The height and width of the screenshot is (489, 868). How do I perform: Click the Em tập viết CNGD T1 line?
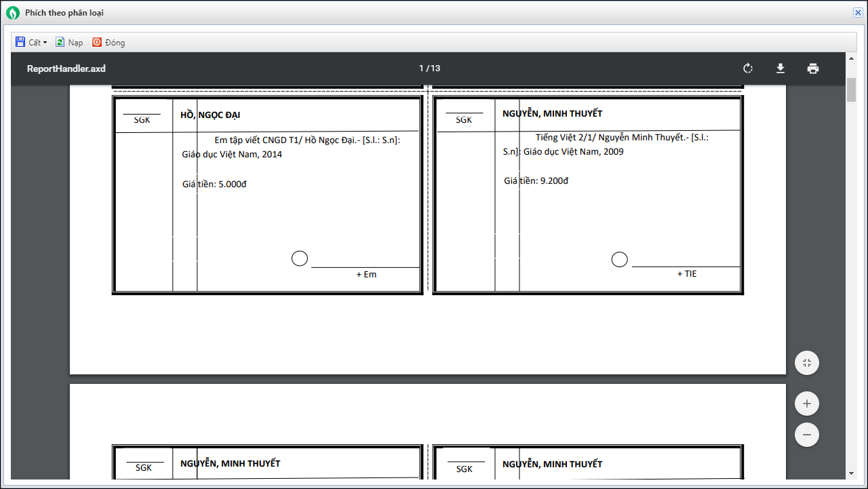click(x=307, y=140)
